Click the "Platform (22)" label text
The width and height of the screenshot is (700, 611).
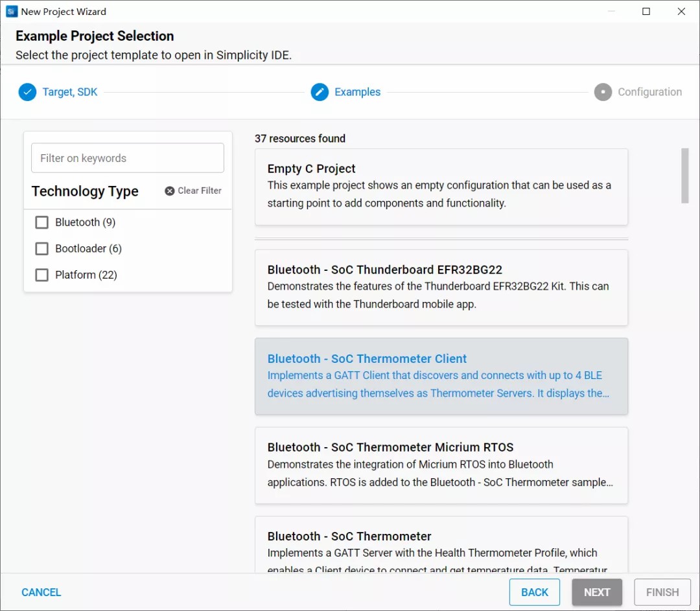tap(86, 275)
